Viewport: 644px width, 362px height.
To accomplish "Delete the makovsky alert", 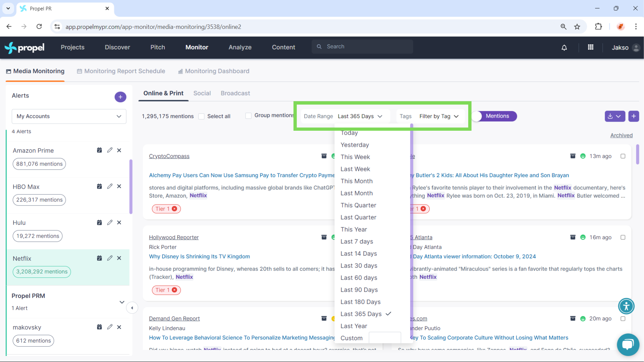I will 119,327.
